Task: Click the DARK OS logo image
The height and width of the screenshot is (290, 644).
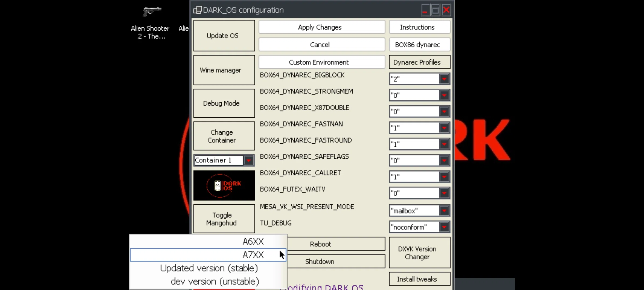Action: point(224,186)
